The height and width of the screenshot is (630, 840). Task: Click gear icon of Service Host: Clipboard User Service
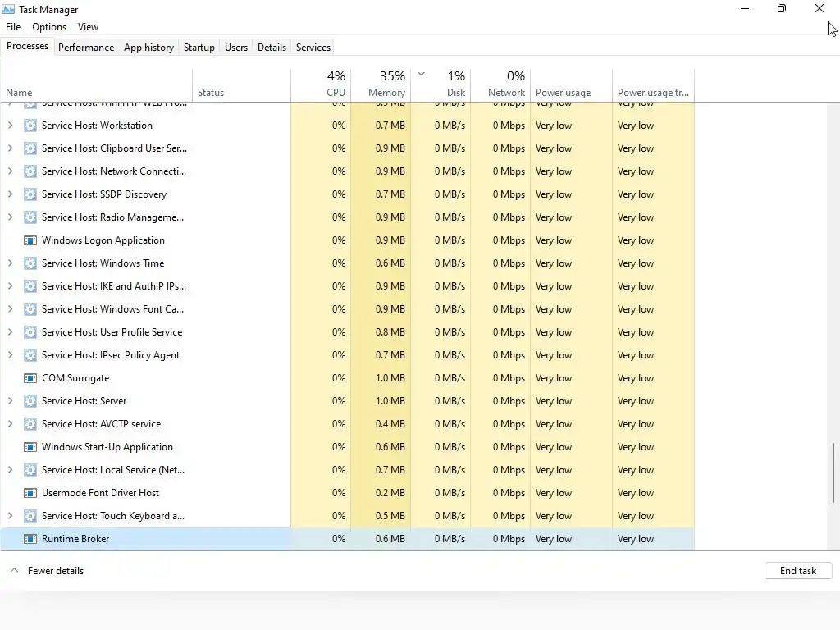30,148
